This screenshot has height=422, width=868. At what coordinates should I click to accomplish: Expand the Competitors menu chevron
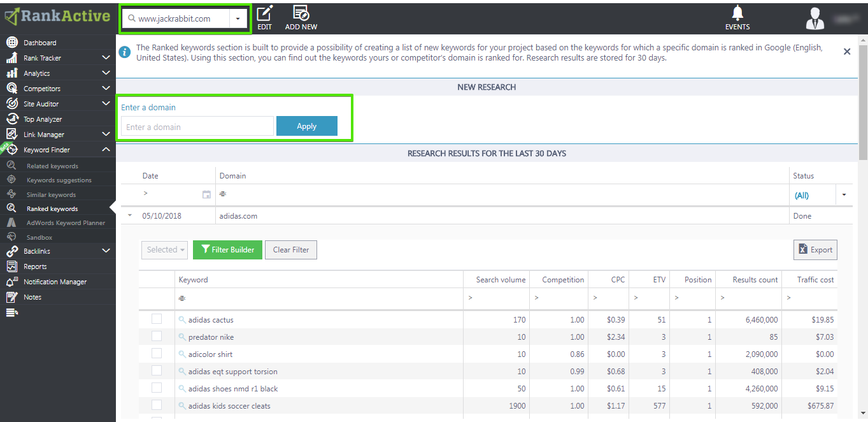coord(106,89)
